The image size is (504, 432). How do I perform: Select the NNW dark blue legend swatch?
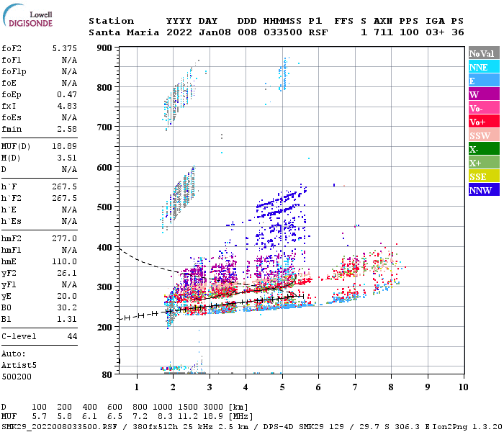[484, 189]
